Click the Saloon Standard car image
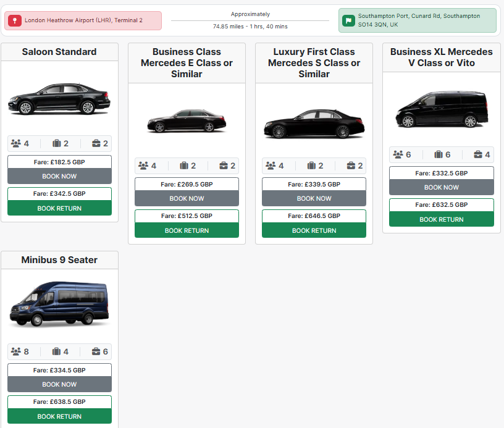Image resolution: width=504 pixels, height=428 pixels. 59,99
